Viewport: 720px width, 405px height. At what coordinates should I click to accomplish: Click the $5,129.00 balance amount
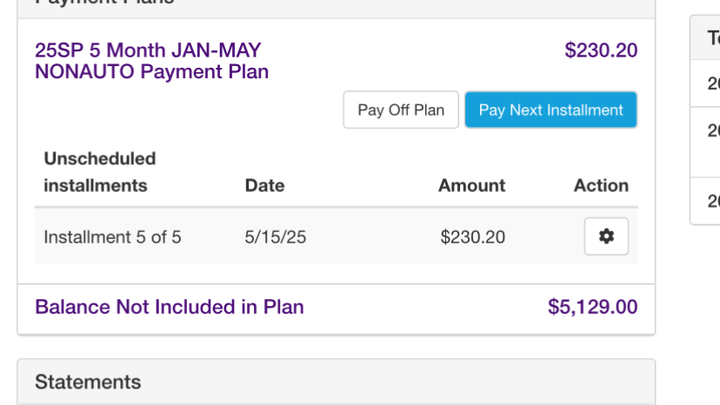pos(592,307)
